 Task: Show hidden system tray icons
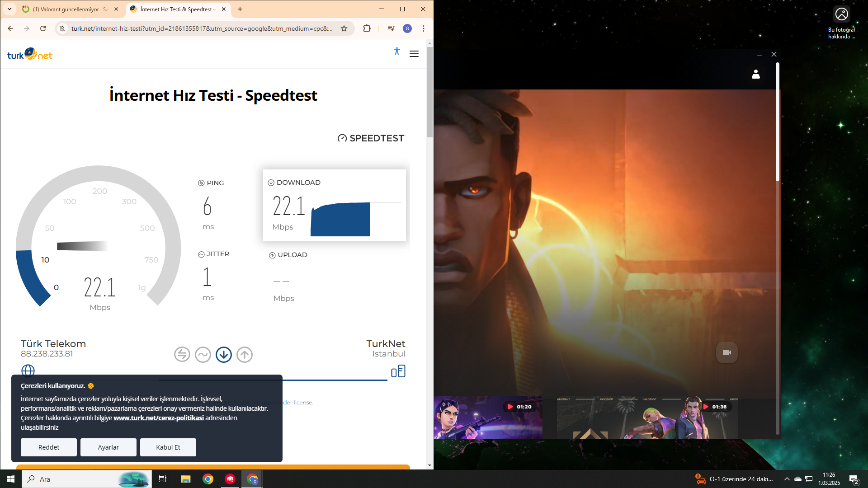787,479
